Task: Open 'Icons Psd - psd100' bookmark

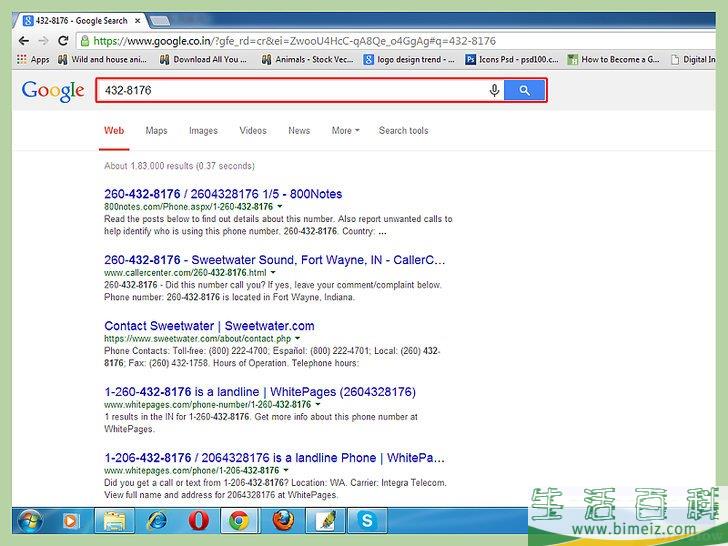Action: click(512, 59)
